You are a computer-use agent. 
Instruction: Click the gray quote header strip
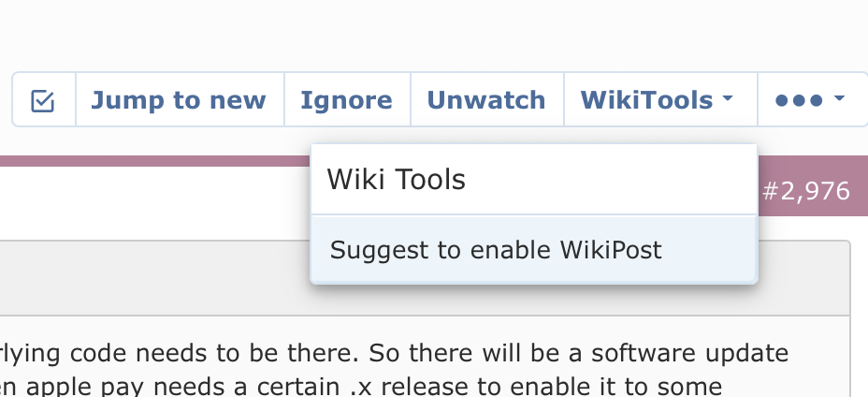(155, 278)
